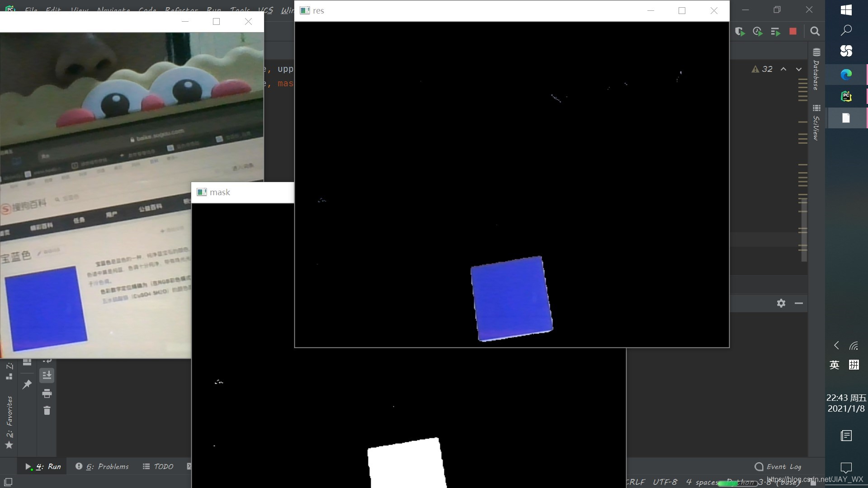The width and height of the screenshot is (868, 488).
Task: Toggle the pin tab icon
Action: tap(27, 385)
